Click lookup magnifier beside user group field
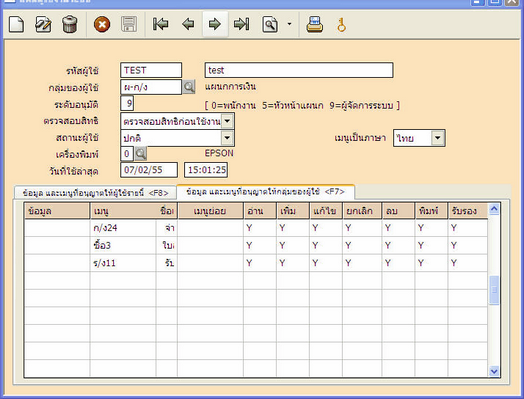Viewport: 524px width, 399px height. tap(189, 87)
